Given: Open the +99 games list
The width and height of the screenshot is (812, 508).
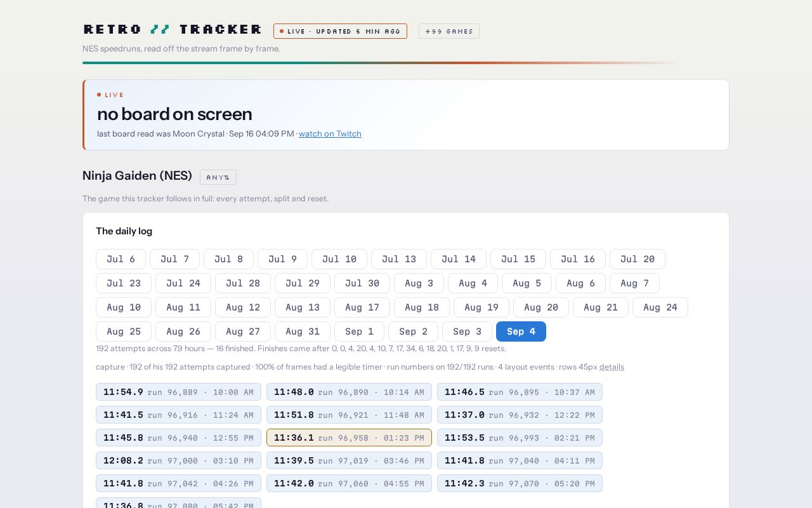Looking at the screenshot, I should (x=449, y=31).
